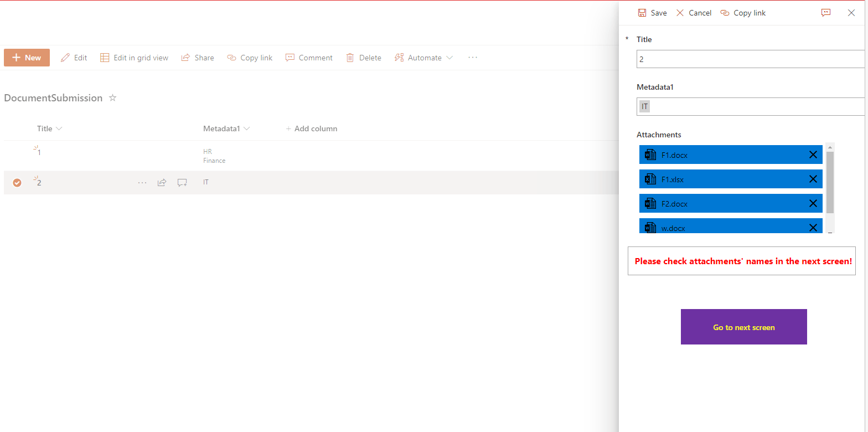Open Edit in grid view
Image resolution: width=868 pixels, height=432 pixels.
(x=134, y=58)
